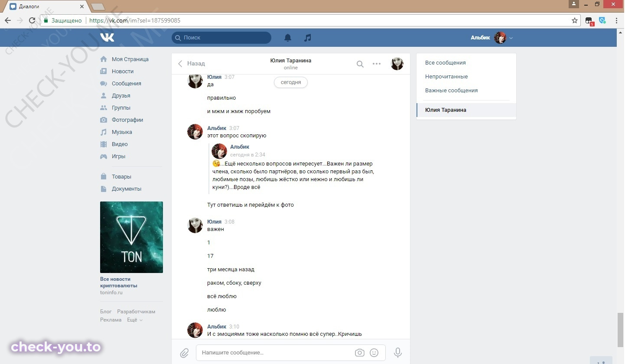The width and height of the screenshot is (625, 364).
Task: Open the emoji smiley picker
Action: [374, 353]
